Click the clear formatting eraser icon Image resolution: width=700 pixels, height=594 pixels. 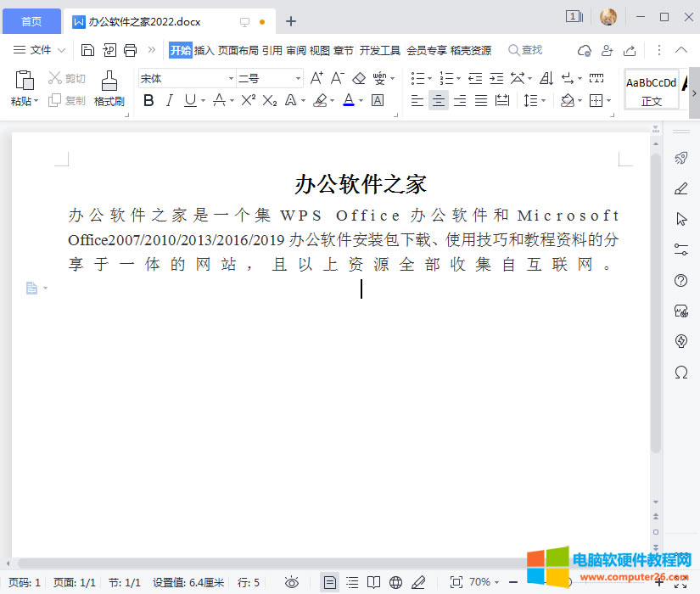359,78
